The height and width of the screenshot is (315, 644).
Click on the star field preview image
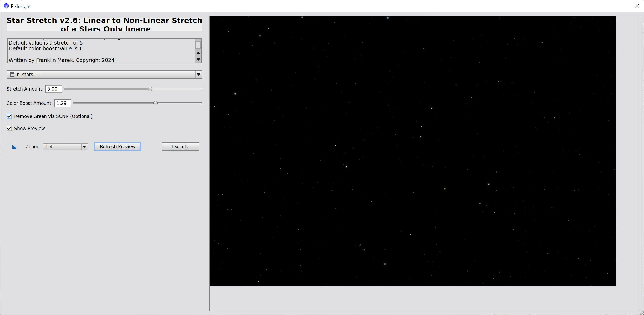(x=412, y=151)
